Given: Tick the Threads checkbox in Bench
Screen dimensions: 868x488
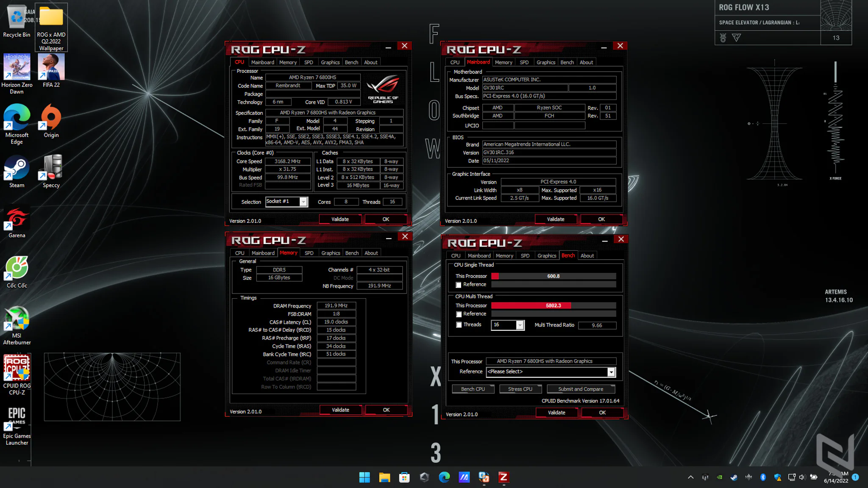Looking at the screenshot, I should click(x=458, y=325).
